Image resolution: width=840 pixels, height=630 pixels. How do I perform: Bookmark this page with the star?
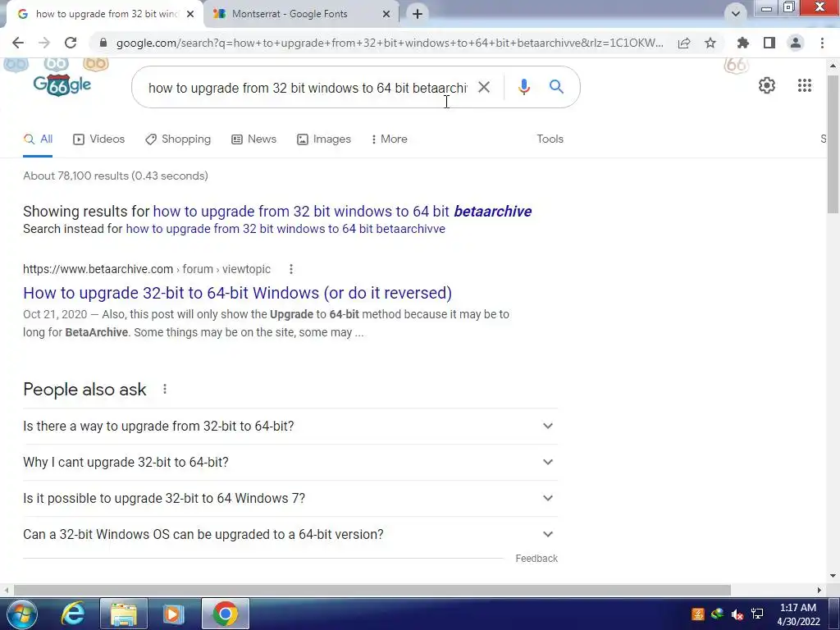click(x=710, y=43)
